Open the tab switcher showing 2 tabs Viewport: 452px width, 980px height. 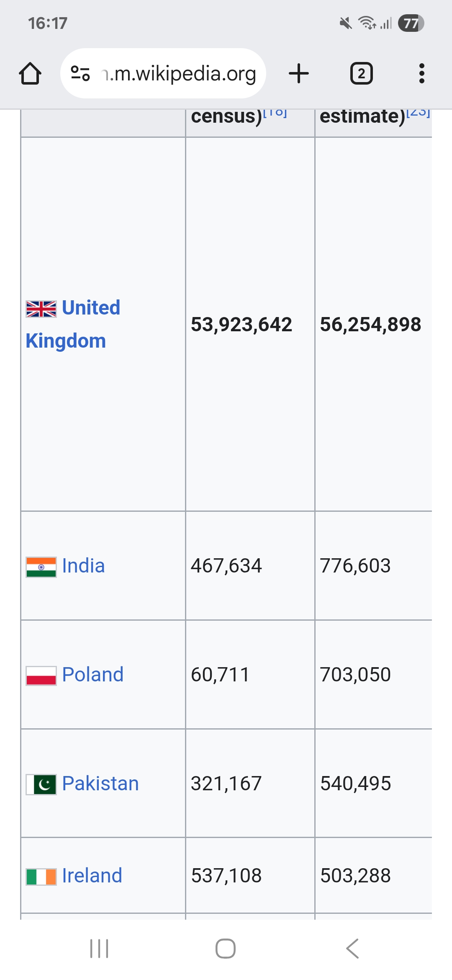click(361, 74)
